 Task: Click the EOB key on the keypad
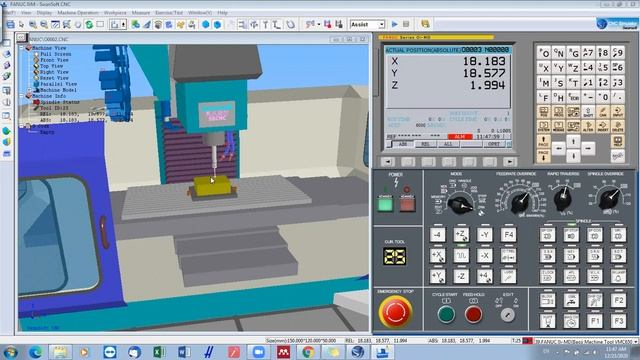573,97
